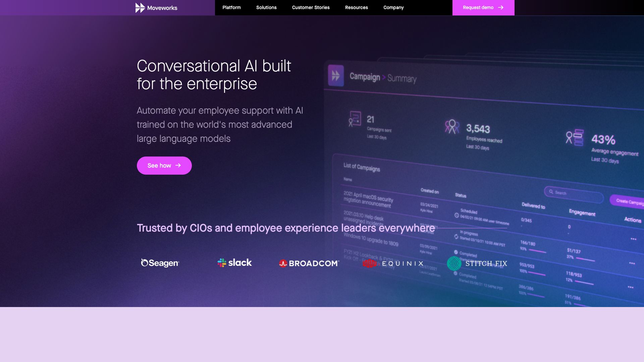Click the 'Windows 10 upgrade to 1809' campaign row
644x362 pixels.
[371, 240]
